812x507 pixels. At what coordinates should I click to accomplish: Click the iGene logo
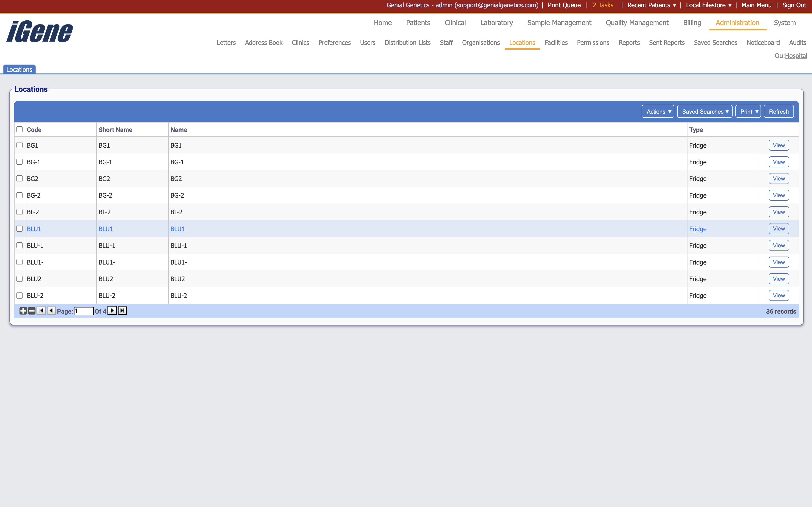coord(40,31)
